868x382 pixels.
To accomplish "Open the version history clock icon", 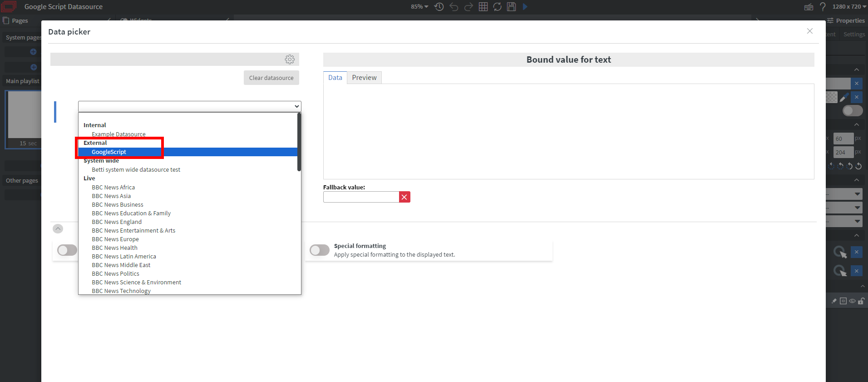I will pyautogui.click(x=439, y=7).
